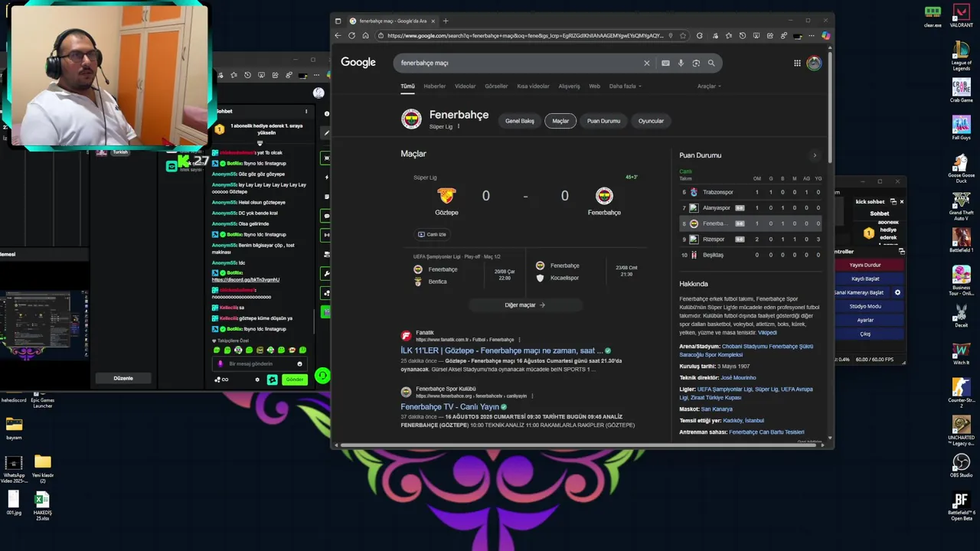Viewport: 980px width, 551px height.
Task: Open the Fenerbahçe Spor Kulübü result options
Action: 532,396
